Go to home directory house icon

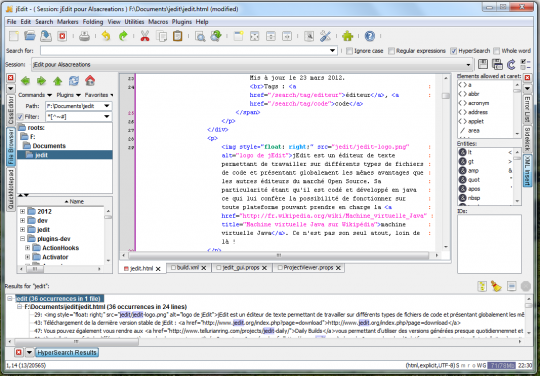pyautogui.click(x=90, y=81)
